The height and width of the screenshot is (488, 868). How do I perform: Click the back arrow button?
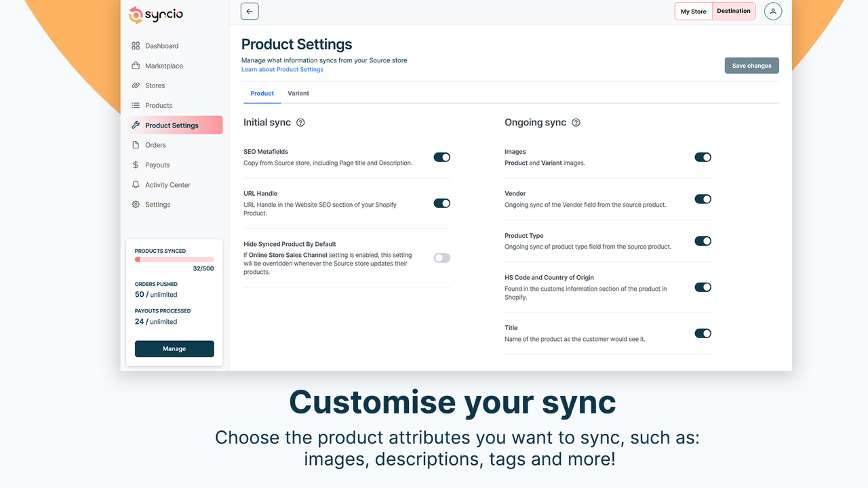250,11
